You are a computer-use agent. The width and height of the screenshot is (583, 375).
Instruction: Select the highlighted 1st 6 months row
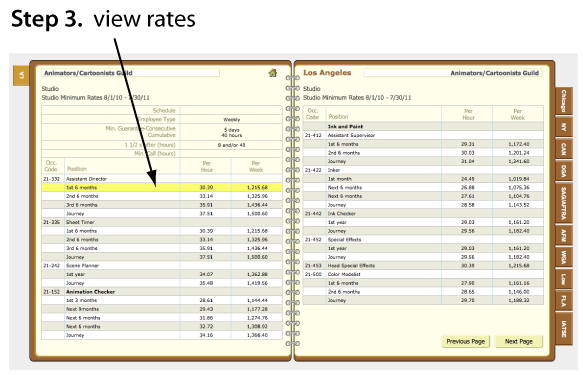[x=162, y=187]
